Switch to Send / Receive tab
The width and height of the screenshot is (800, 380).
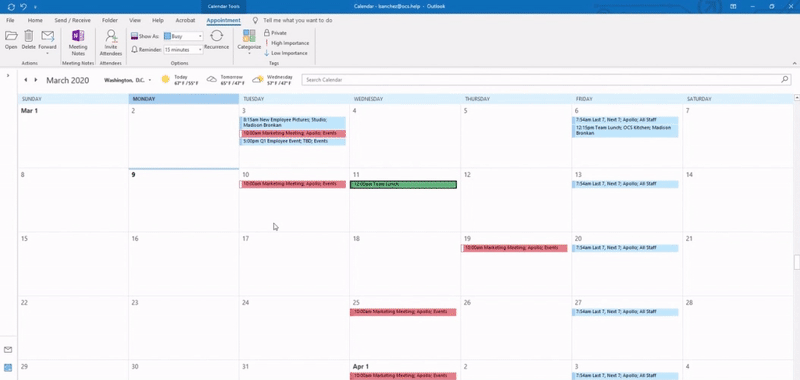click(x=72, y=20)
